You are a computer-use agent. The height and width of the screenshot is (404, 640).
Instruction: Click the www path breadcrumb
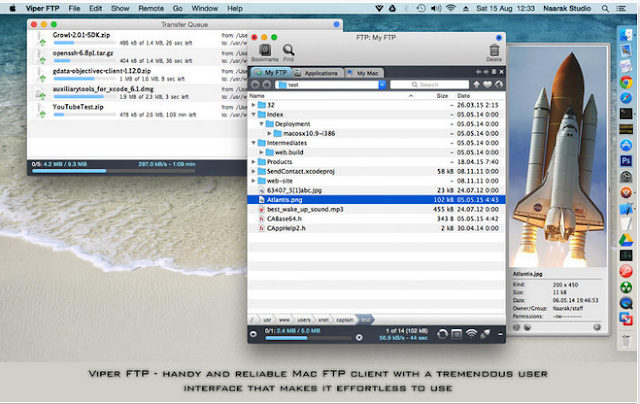(x=284, y=320)
